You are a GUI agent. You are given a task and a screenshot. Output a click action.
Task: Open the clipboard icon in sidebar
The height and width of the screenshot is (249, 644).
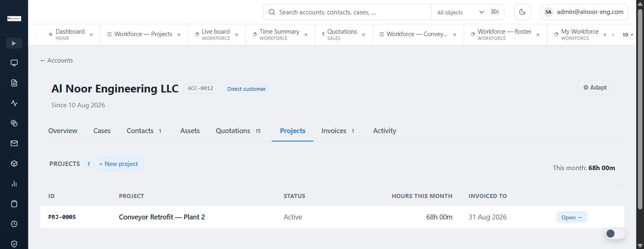pos(14,204)
